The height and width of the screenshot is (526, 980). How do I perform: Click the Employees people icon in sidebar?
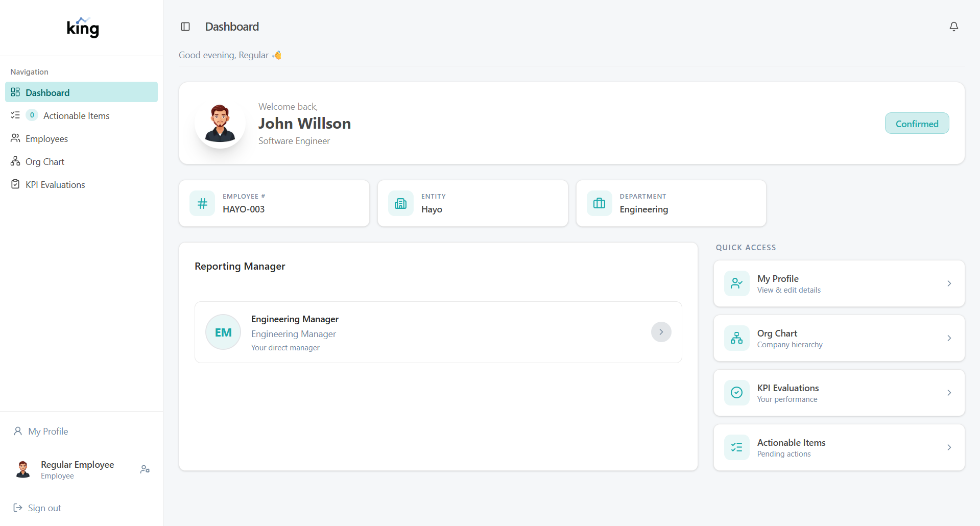[x=15, y=138]
